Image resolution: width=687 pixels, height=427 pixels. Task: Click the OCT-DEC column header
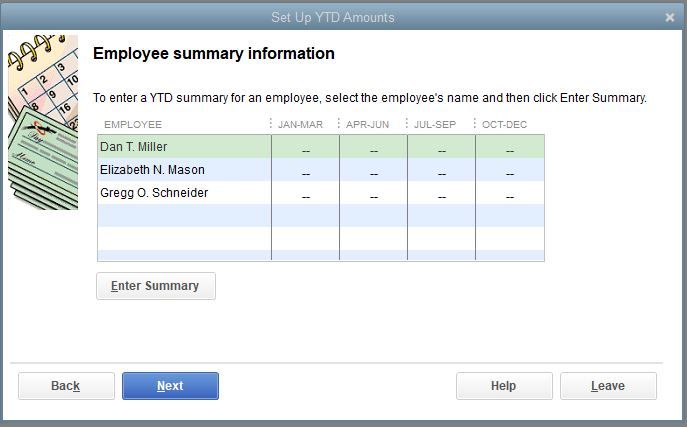(504, 124)
